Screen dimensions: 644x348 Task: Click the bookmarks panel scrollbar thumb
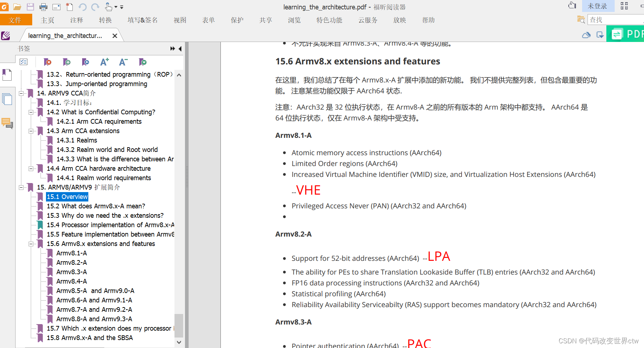point(179,326)
